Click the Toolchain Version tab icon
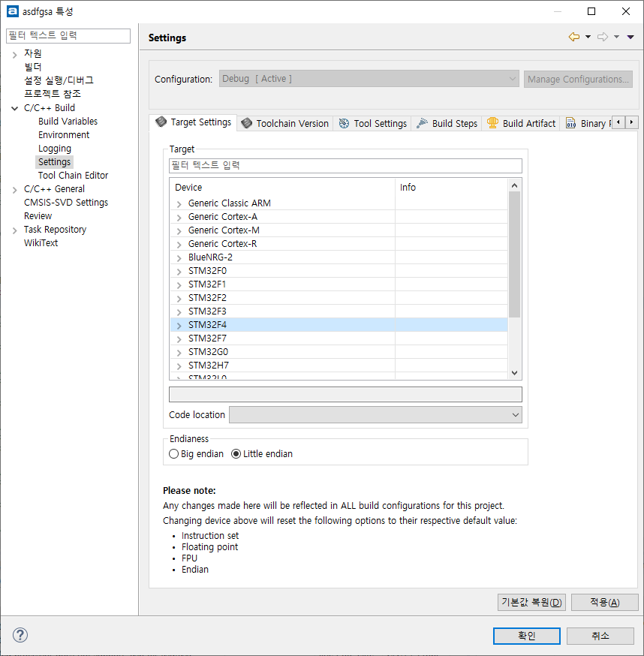The height and width of the screenshot is (656, 644). 246,123
